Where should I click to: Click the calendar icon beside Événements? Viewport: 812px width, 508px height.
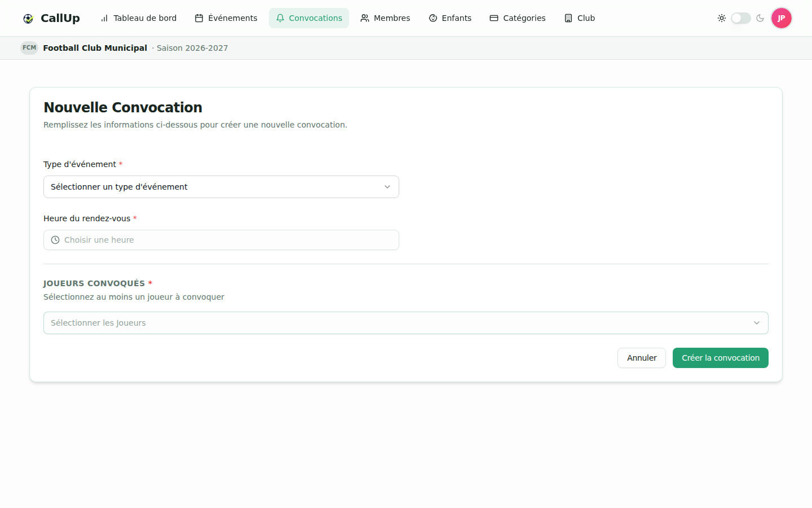199,18
